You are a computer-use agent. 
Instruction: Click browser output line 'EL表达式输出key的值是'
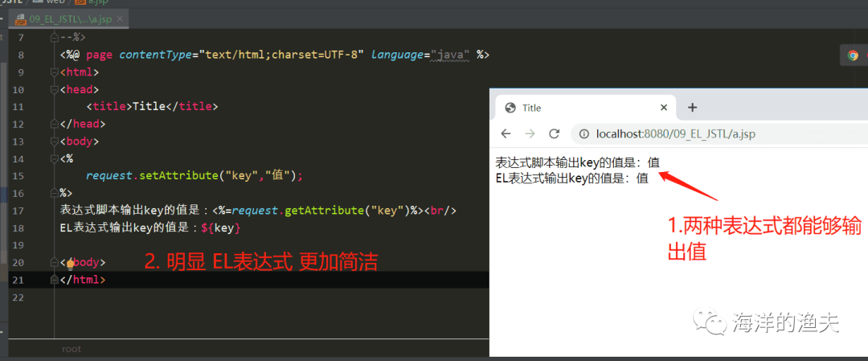[x=572, y=178]
